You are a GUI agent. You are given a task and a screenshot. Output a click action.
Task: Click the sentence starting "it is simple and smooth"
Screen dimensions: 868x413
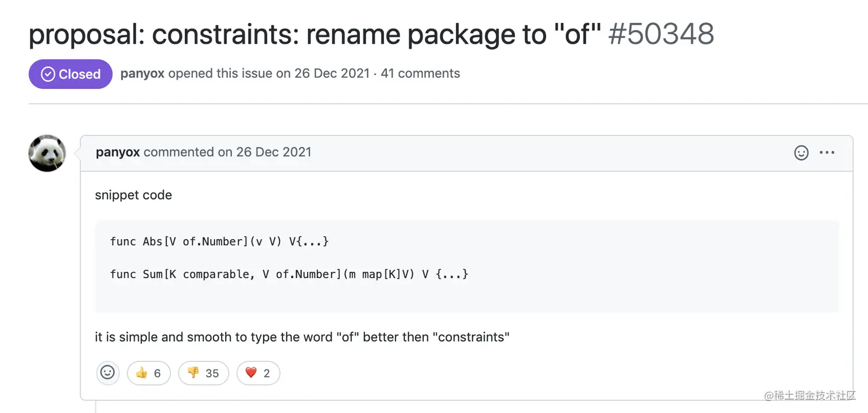coord(302,337)
